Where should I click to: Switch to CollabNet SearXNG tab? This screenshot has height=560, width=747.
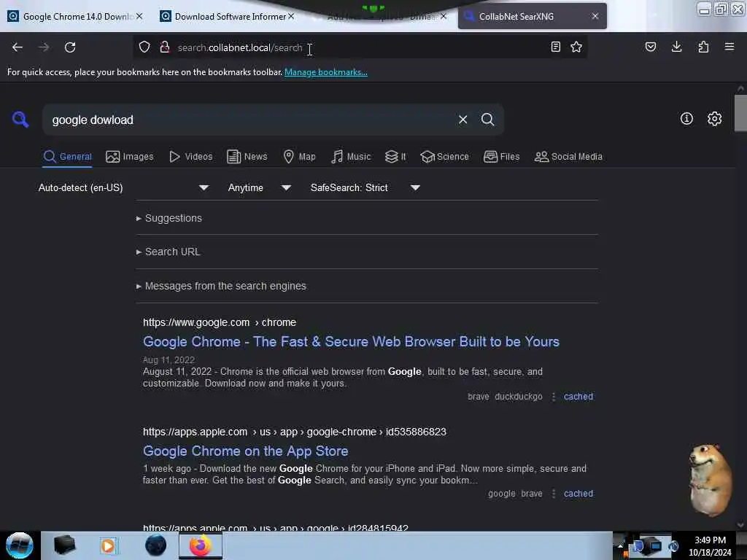[524, 16]
